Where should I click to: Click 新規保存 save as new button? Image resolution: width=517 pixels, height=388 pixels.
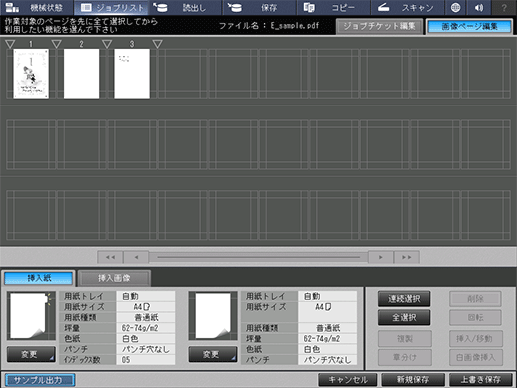click(x=413, y=380)
